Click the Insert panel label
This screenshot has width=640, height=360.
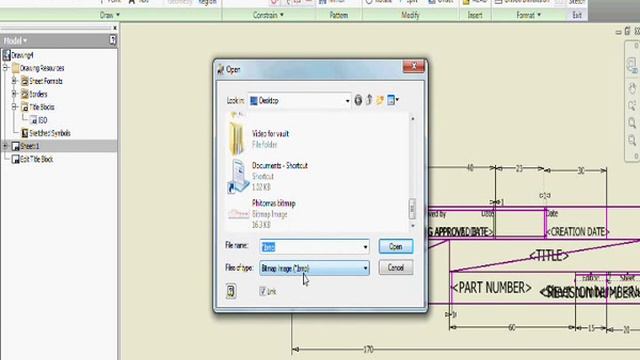click(x=475, y=15)
